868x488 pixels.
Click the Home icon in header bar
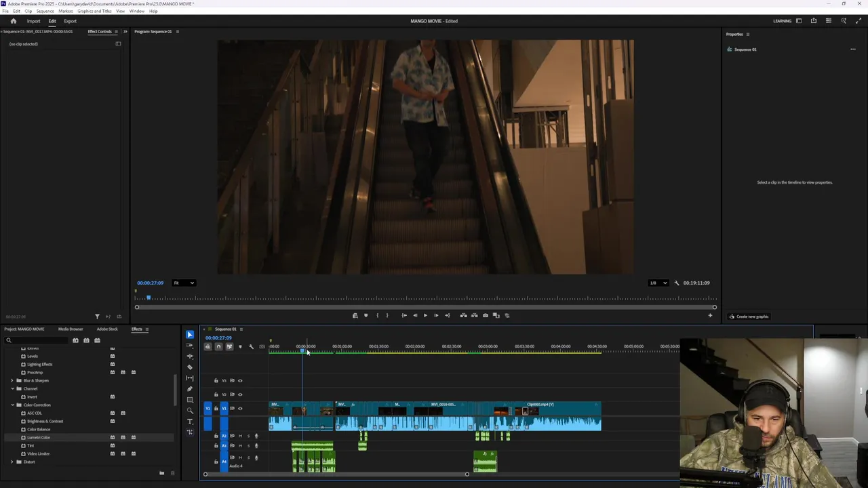click(x=13, y=21)
